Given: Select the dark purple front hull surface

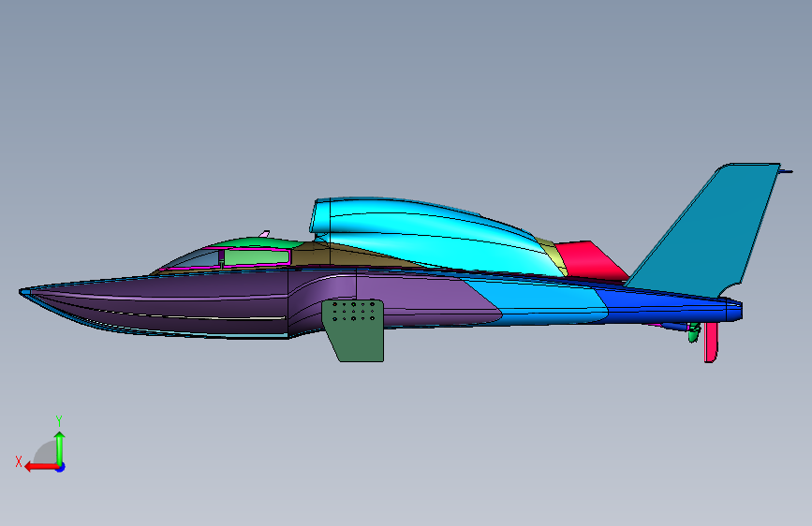Looking at the screenshot, I should 160,305.
